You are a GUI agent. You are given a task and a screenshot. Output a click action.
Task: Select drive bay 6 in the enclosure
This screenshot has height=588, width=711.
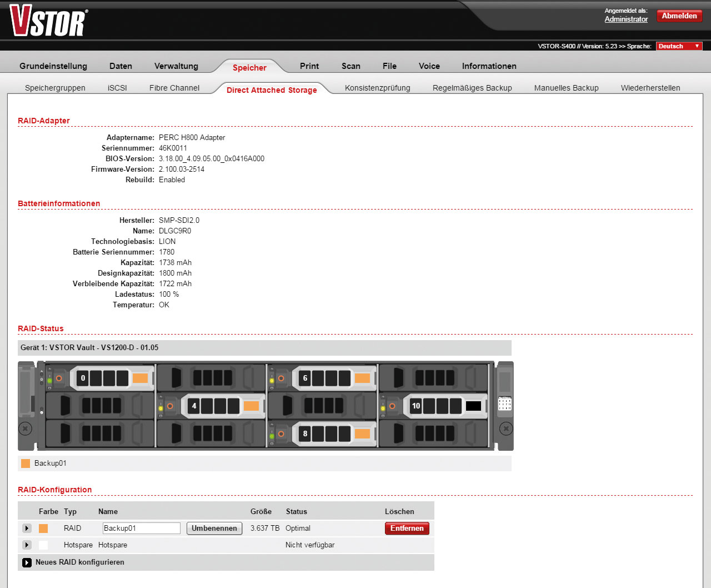[322, 378]
